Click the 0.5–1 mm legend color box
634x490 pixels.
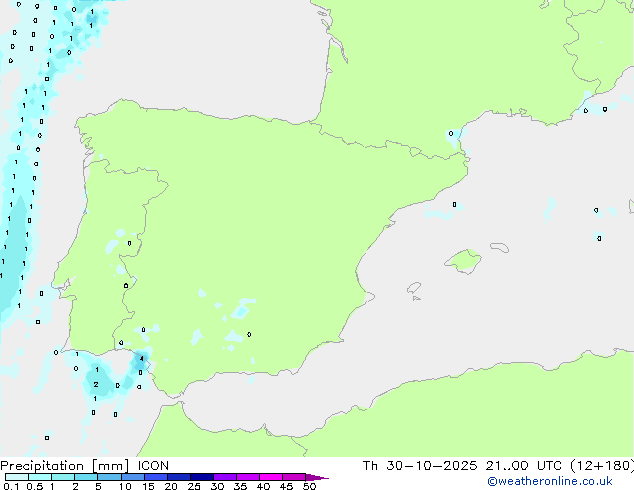pos(40,477)
